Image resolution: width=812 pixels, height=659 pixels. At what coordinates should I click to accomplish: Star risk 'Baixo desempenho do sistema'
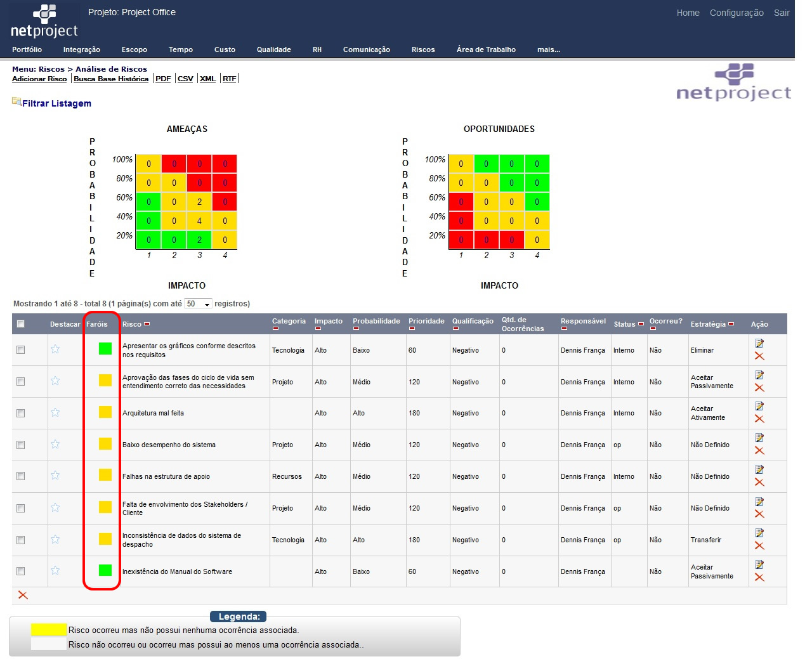[x=55, y=444]
